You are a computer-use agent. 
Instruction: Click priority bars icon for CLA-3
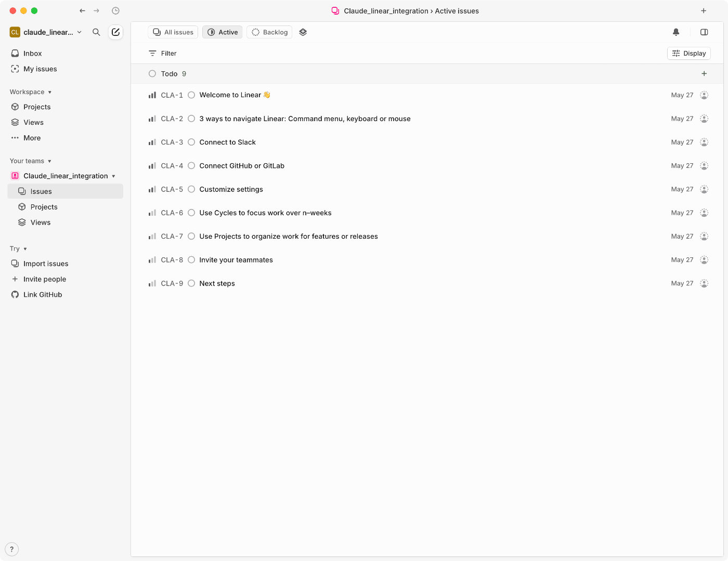pos(152,142)
